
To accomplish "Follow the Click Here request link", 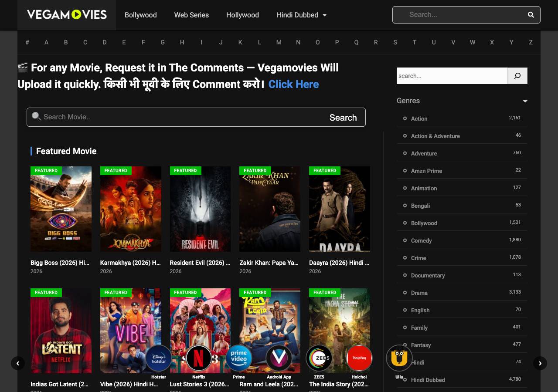I will pos(293,84).
